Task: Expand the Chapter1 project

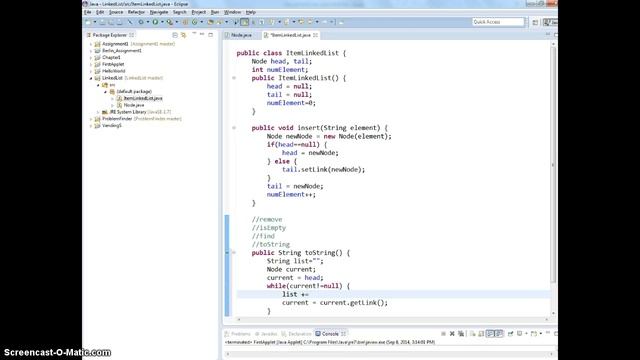Action: (x=91, y=58)
